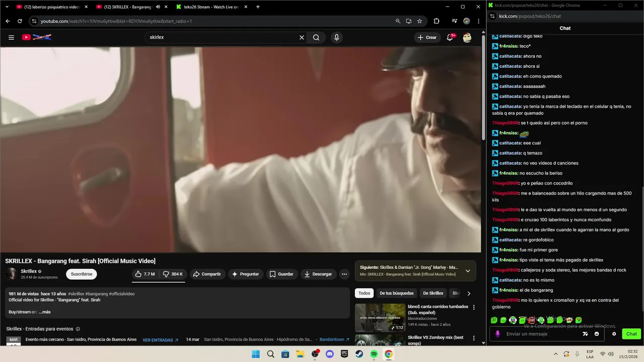
Task: Open the tab search dropdown in Chrome
Action: coord(7,7)
